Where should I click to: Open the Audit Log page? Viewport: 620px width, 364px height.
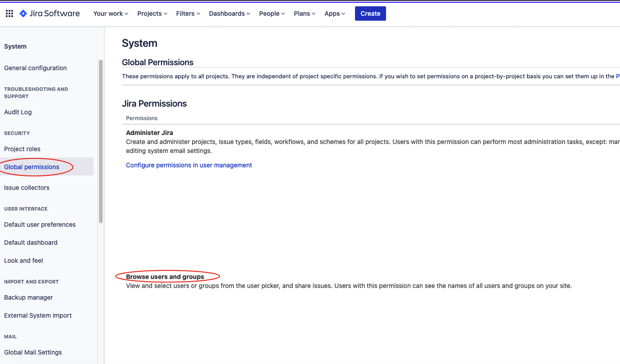pyautogui.click(x=18, y=112)
